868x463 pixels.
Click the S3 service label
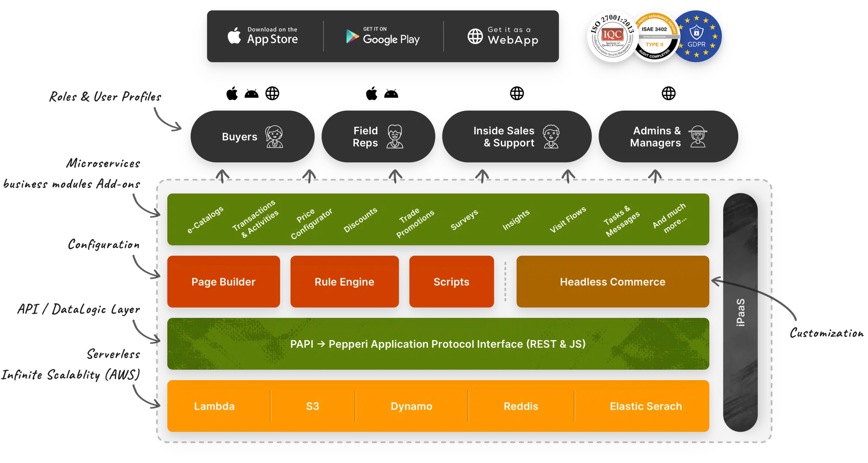pos(312,406)
